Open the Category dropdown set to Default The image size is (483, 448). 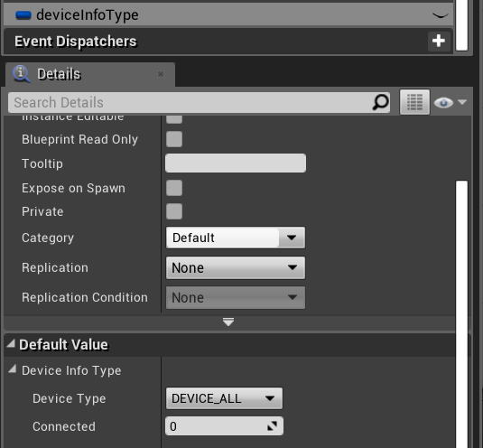click(x=236, y=238)
